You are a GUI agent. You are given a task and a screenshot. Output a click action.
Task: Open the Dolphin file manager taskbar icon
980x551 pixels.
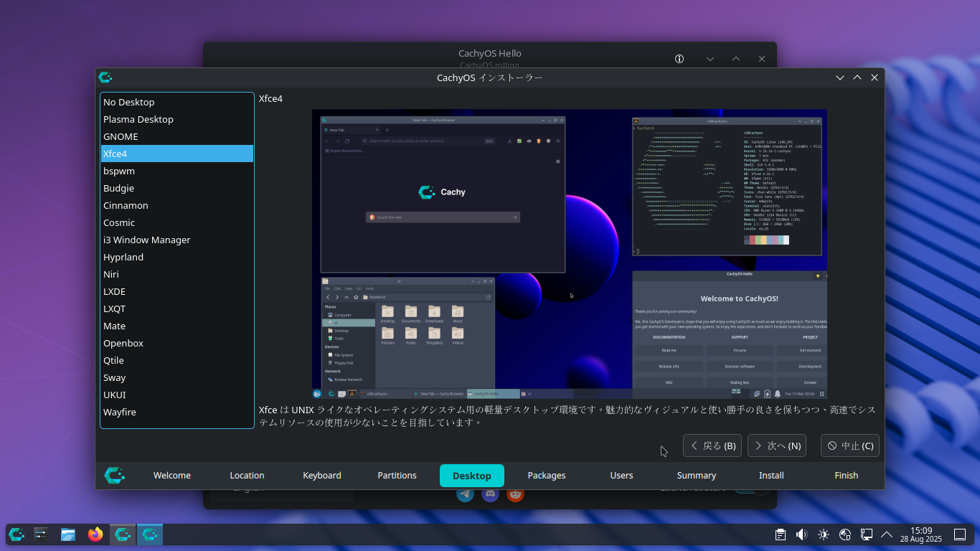coord(68,534)
